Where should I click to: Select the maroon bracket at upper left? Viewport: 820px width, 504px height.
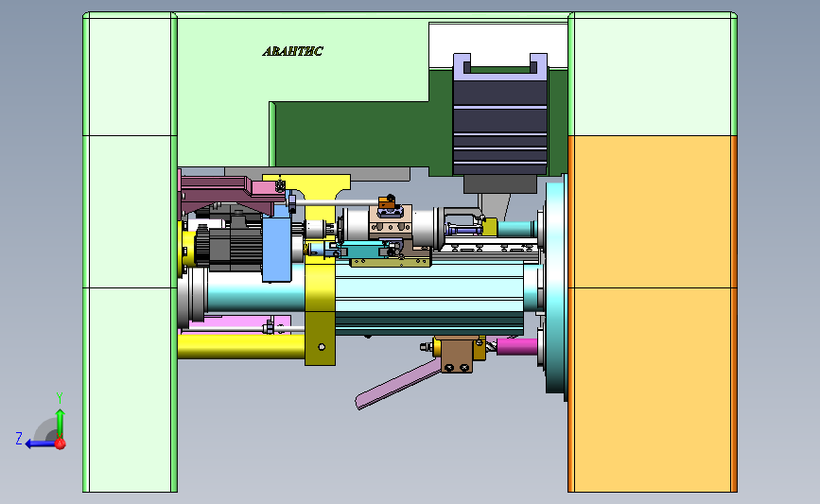click(x=225, y=195)
